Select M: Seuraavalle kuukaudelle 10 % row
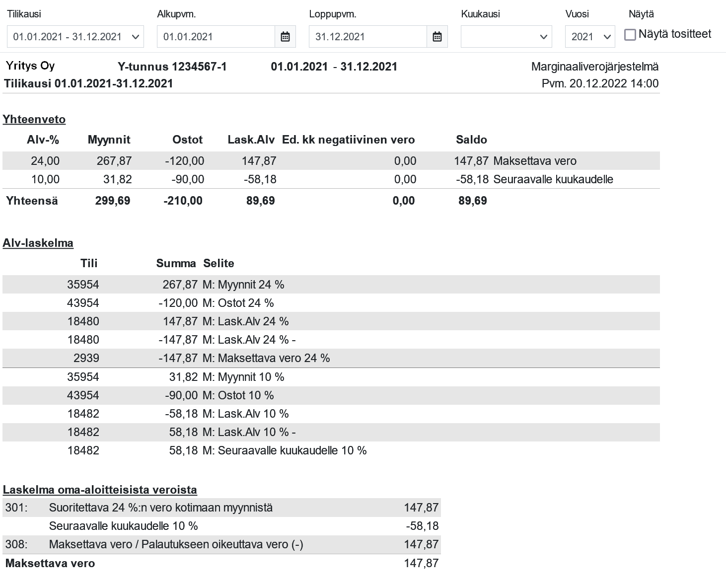The width and height of the screenshot is (726, 588). (331, 450)
